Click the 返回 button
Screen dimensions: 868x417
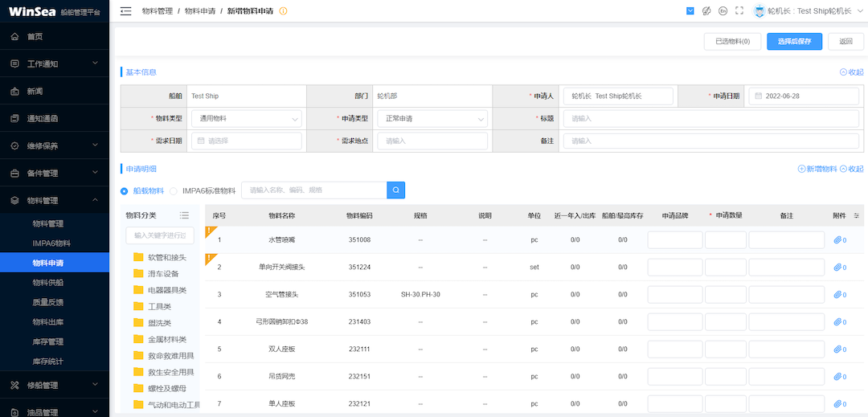point(845,42)
